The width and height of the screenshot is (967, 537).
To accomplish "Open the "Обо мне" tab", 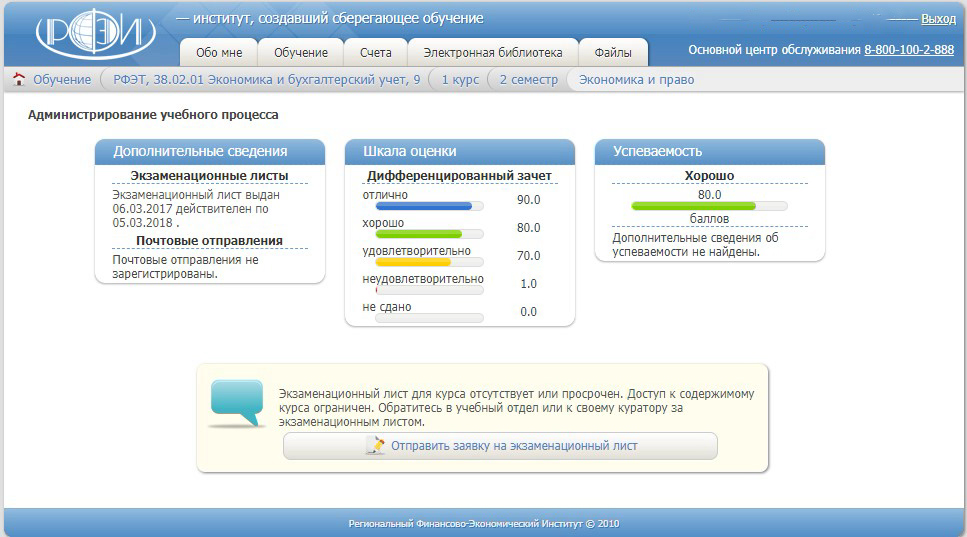I will tap(219, 53).
